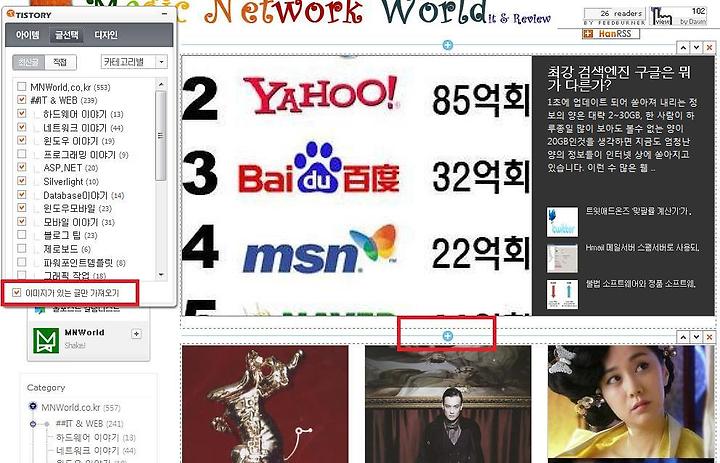The width and height of the screenshot is (720, 463).
Task: Open the Hmail 메일서버 article link
Action: 642,247
